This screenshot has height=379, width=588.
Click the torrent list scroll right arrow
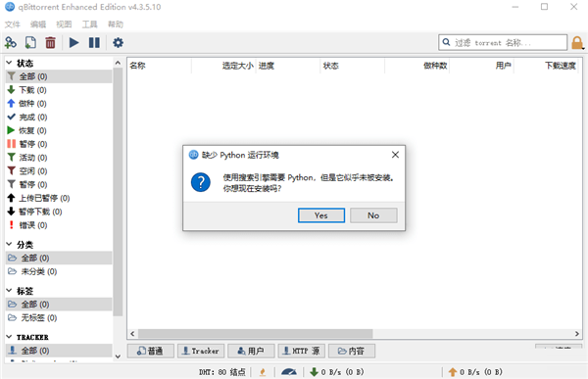click(x=577, y=333)
